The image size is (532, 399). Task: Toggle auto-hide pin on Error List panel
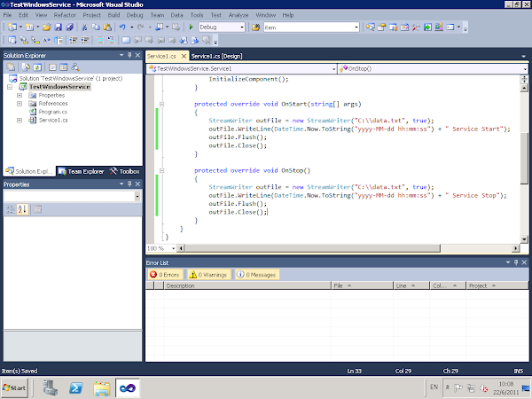pyautogui.click(x=516, y=262)
